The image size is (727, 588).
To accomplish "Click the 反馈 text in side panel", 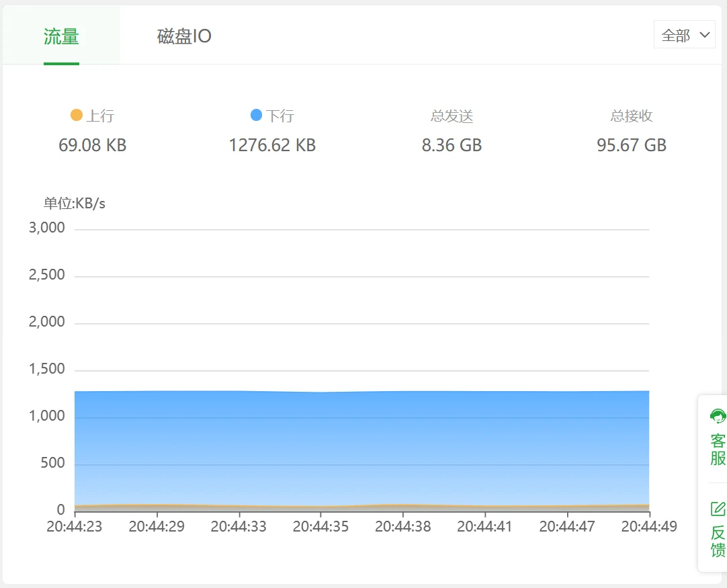I will (718, 542).
